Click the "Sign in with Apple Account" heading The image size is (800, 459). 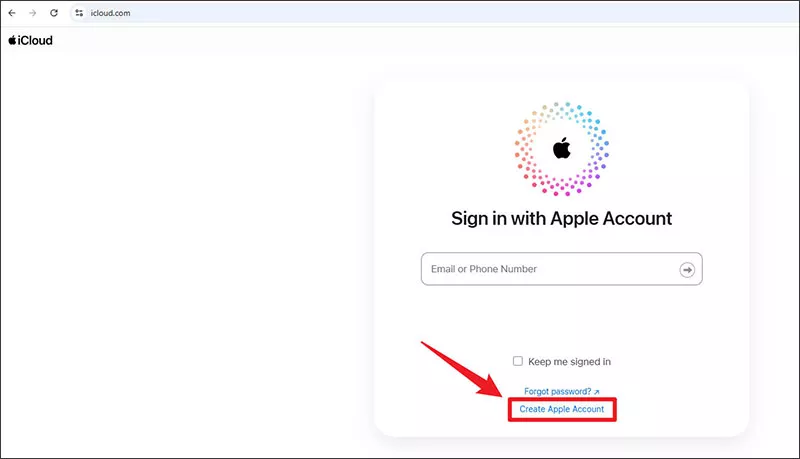click(x=561, y=218)
